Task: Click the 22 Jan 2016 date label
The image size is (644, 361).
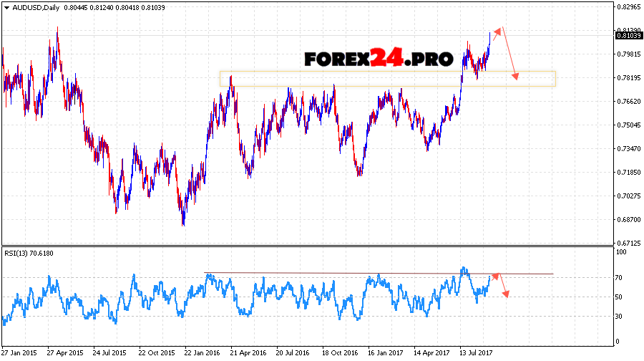Action: click(203, 353)
